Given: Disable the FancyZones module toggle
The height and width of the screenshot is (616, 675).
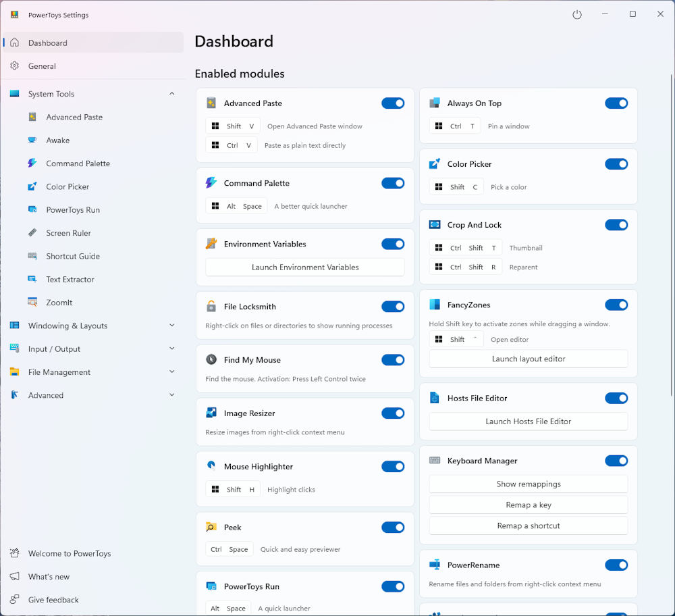Looking at the screenshot, I should click(616, 305).
